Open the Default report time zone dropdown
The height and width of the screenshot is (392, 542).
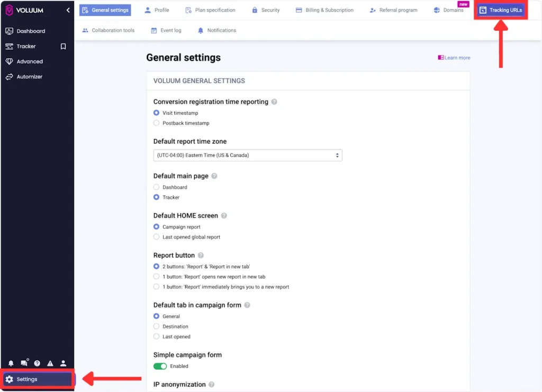248,156
